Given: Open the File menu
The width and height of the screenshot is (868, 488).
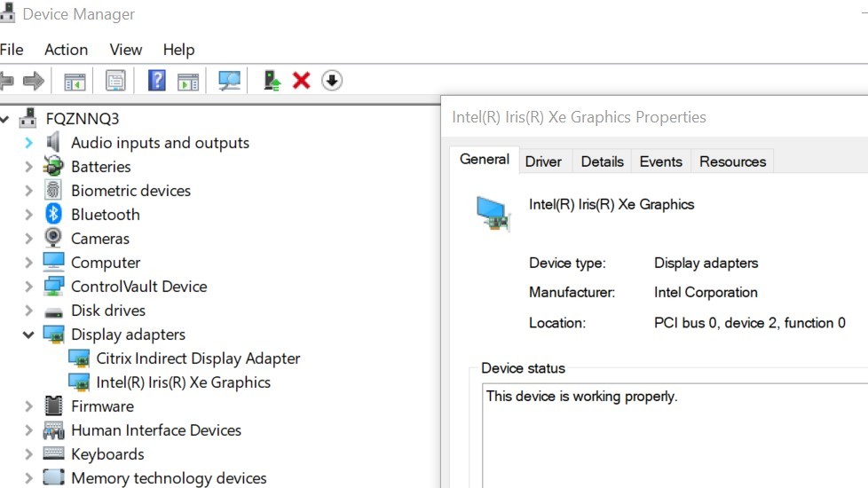Looking at the screenshot, I should click(12, 50).
